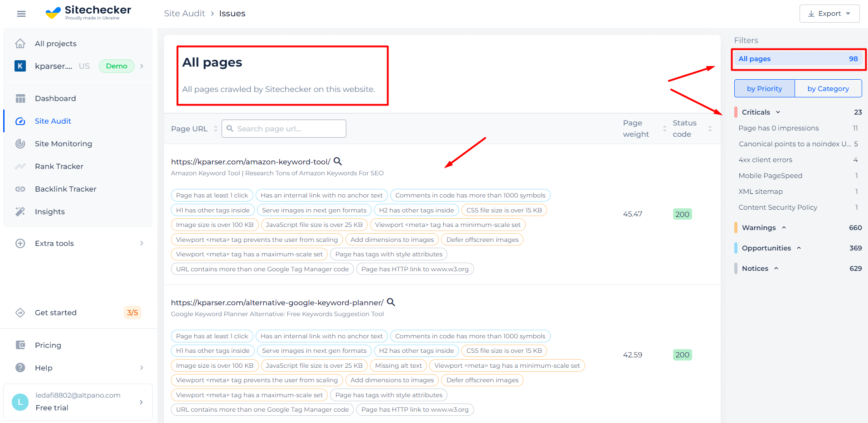Click the kparser project K icon
The width and height of the screenshot is (868, 423).
pyautogui.click(x=20, y=66)
